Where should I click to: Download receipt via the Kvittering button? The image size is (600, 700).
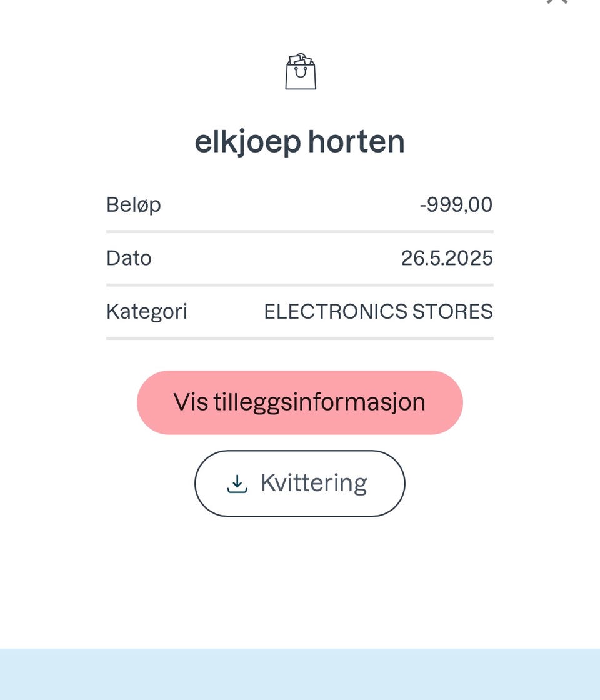(300, 484)
